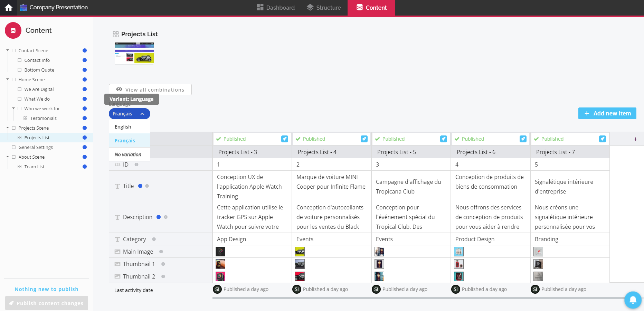Toggle blue status dot for Contact Scene
The height and width of the screenshot is (311, 644).
tap(85, 50)
